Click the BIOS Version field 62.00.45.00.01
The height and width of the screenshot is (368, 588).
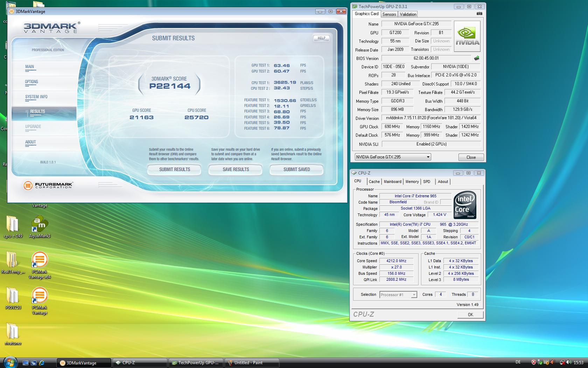tap(426, 58)
